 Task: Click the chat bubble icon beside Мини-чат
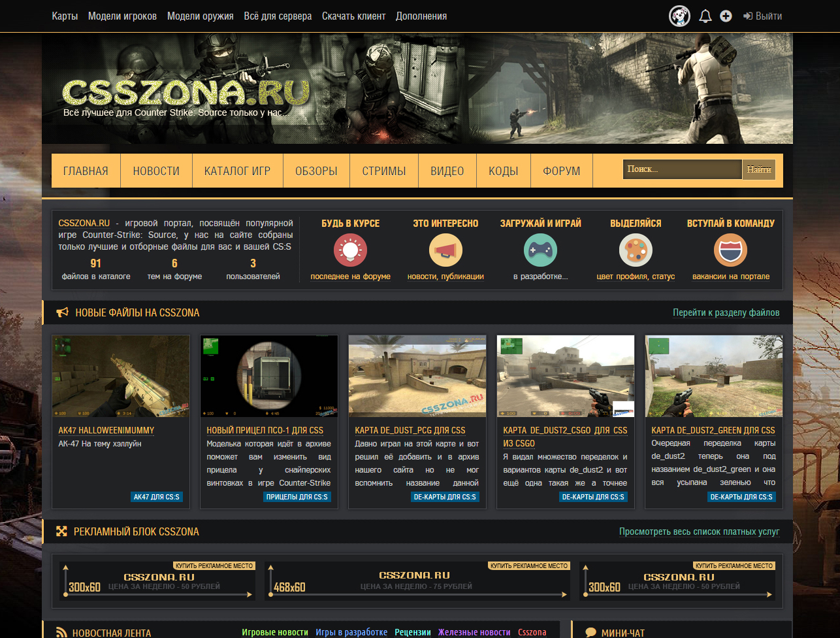point(590,633)
